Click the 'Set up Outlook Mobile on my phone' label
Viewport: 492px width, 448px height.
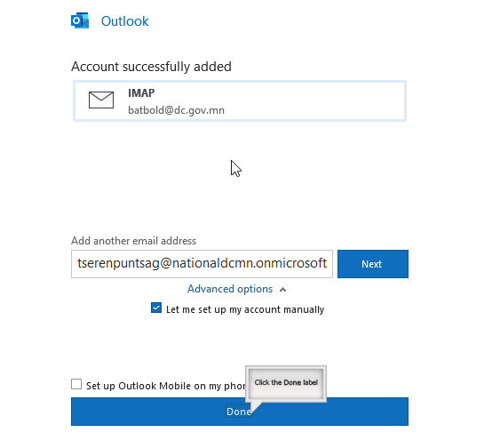[x=166, y=386]
